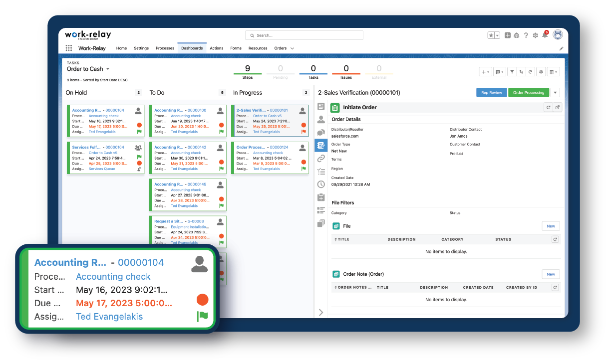This screenshot has height=364, width=610.
Task: Select the notes icon in the record sidebar
Action: click(321, 145)
